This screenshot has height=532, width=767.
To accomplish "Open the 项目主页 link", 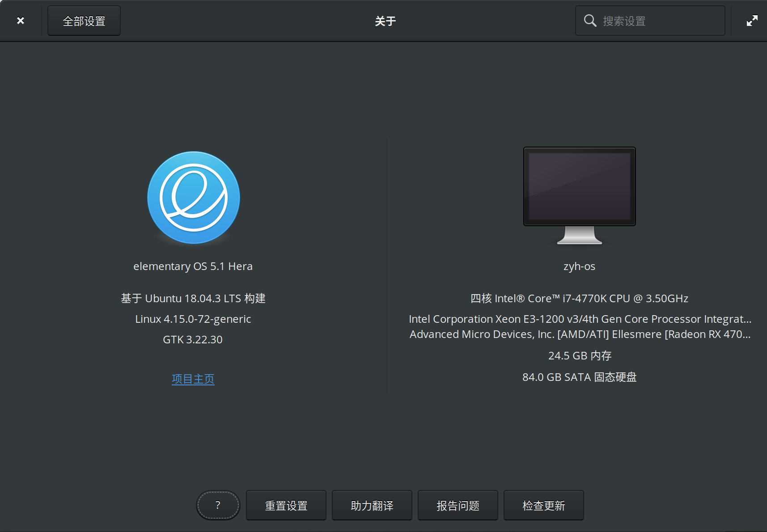I will click(x=193, y=379).
